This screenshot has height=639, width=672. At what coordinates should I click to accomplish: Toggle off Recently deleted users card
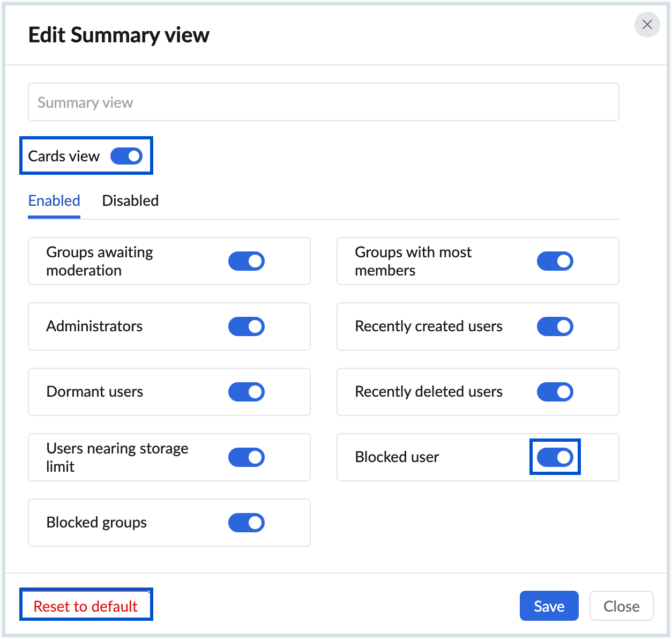pyautogui.click(x=555, y=392)
